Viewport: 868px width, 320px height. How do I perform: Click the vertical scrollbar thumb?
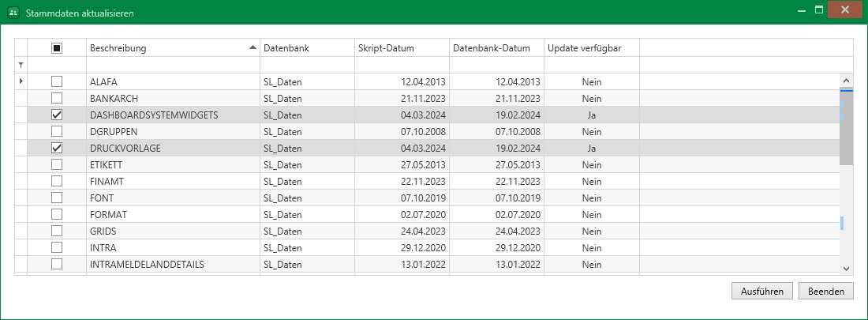(x=846, y=126)
